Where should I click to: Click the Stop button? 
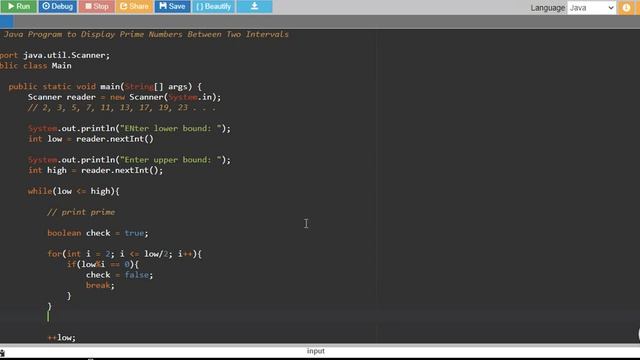click(x=97, y=7)
